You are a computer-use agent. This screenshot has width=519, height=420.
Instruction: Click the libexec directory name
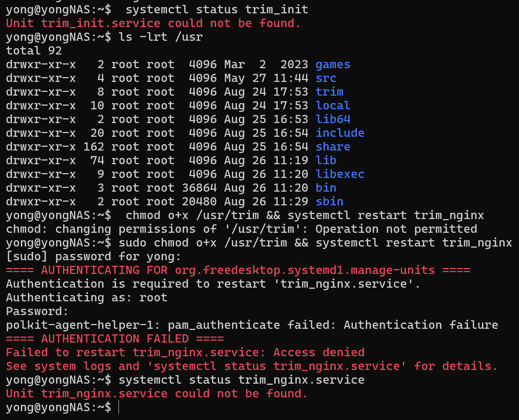point(340,174)
